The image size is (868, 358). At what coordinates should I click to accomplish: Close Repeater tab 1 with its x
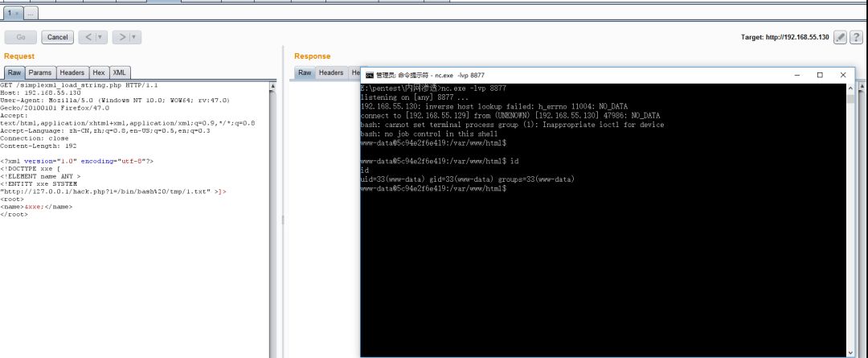[17, 13]
